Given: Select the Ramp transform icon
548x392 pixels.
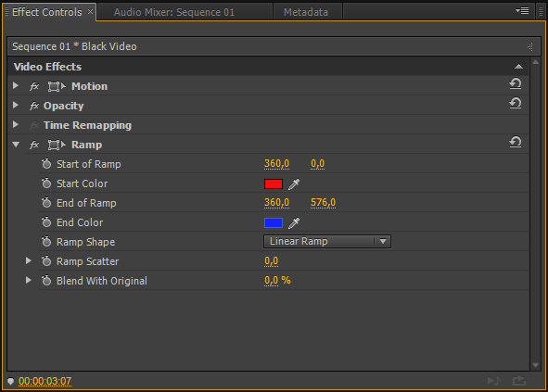Looking at the screenshot, I should (x=57, y=145).
